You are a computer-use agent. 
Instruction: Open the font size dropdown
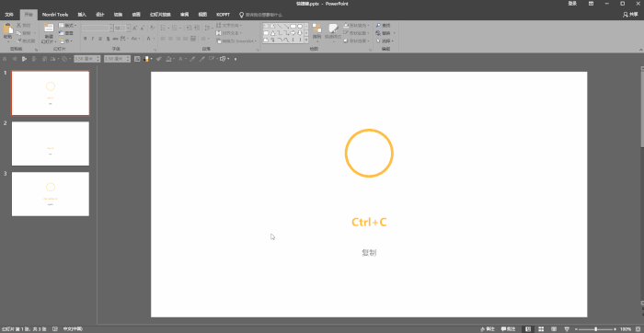click(x=128, y=28)
